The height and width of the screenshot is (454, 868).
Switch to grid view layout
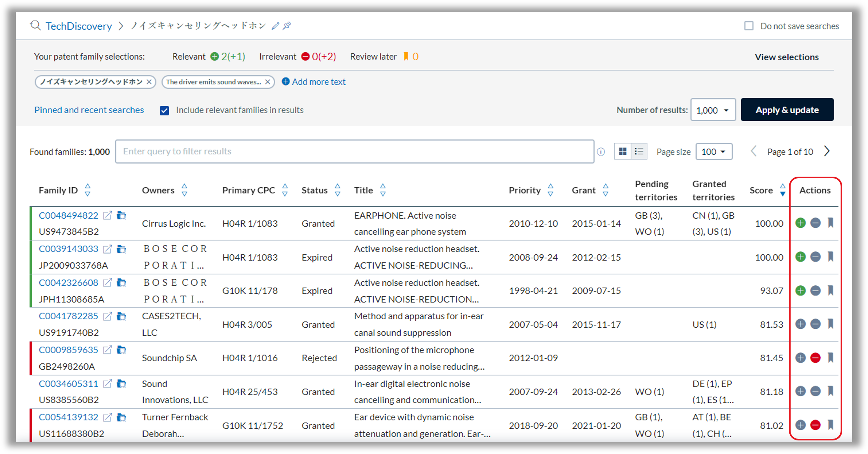coord(622,151)
